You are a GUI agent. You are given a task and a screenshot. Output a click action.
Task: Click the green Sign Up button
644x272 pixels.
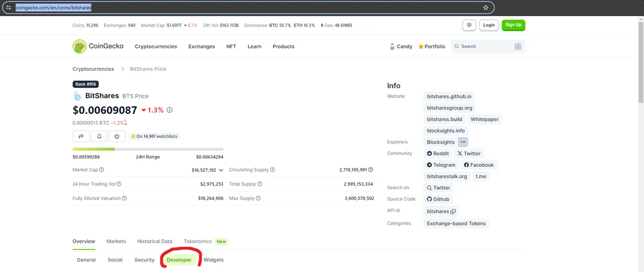point(513,25)
